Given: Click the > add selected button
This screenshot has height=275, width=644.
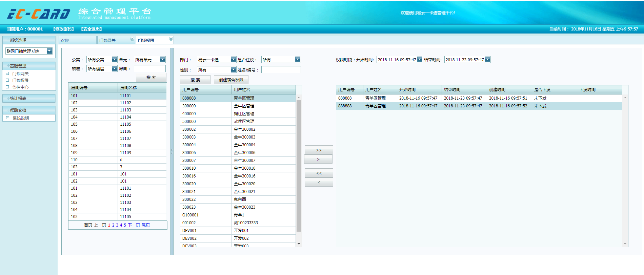Looking at the screenshot, I should pyautogui.click(x=319, y=159).
